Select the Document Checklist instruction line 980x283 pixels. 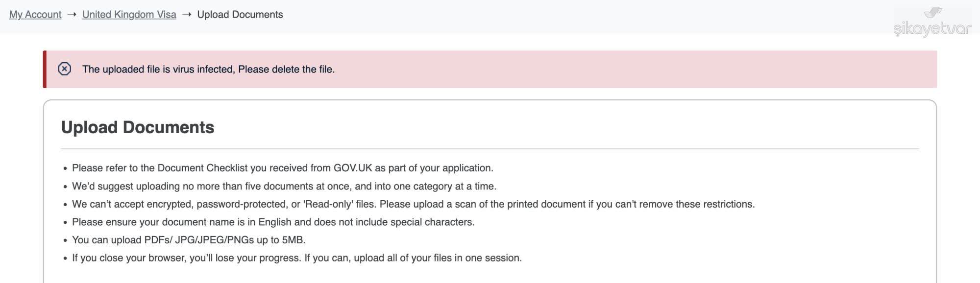[x=282, y=168]
